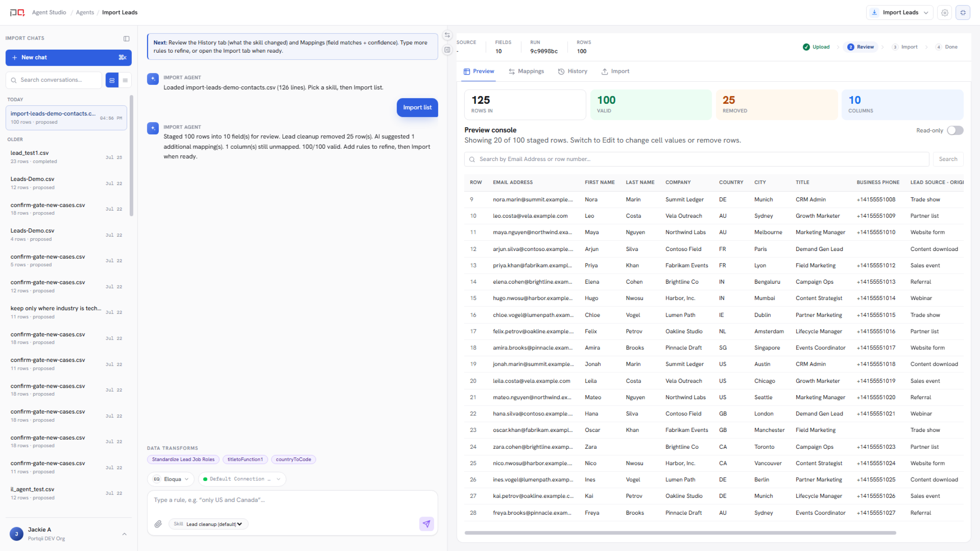Switch to card list view icon
Viewport: 980px width, 551px height.
tap(112, 80)
